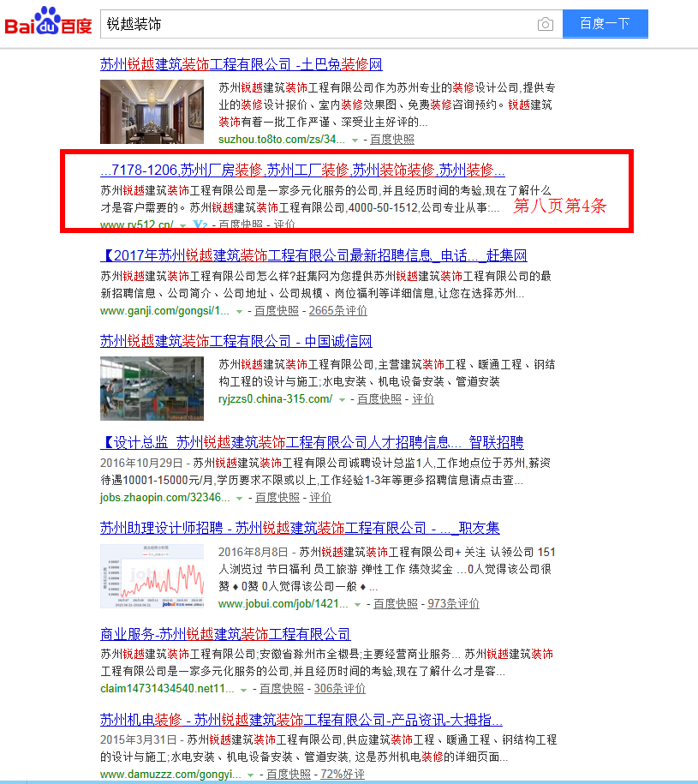Click jobs.zhaopin.com URL
Screen dimensions: 698x784
click(x=165, y=498)
